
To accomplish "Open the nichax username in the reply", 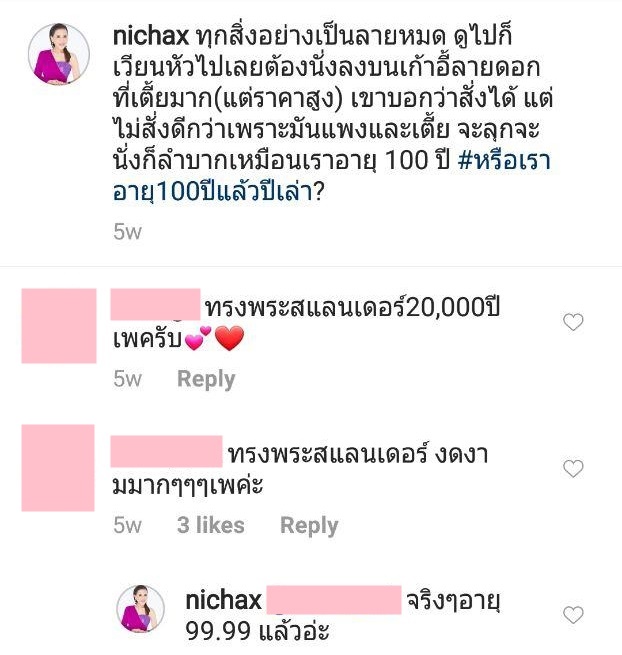I will 223,600.
